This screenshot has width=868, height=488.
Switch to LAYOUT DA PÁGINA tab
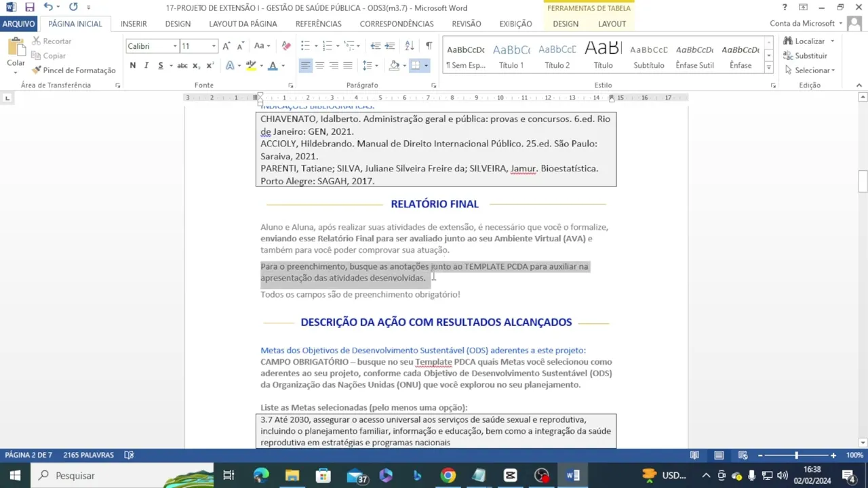[x=243, y=24]
